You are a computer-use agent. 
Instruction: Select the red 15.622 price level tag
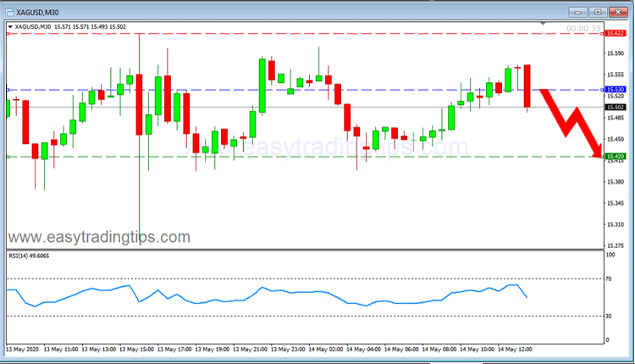pyautogui.click(x=614, y=33)
